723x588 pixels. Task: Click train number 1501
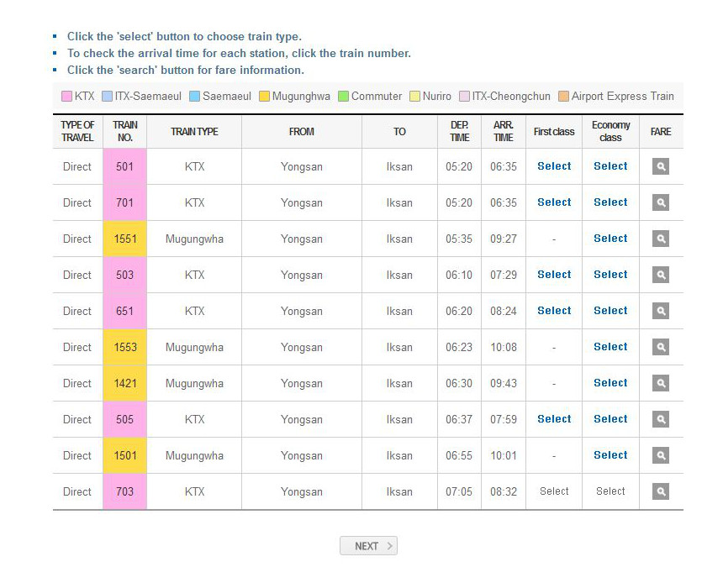click(x=124, y=455)
